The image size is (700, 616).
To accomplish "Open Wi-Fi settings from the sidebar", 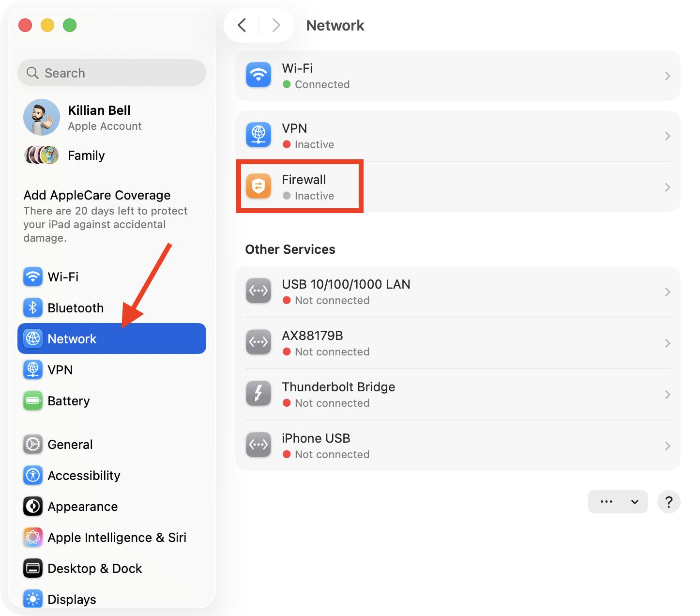I will tap(32, 277).
